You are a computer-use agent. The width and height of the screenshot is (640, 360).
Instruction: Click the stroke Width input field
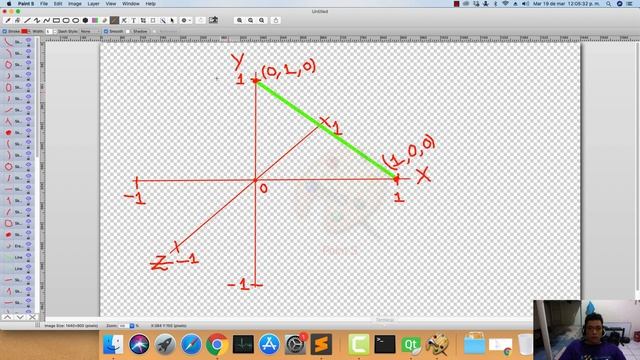49,31
